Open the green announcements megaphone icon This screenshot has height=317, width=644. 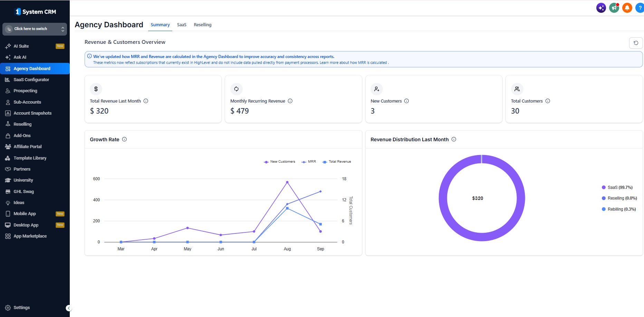(x=614, y=8)
